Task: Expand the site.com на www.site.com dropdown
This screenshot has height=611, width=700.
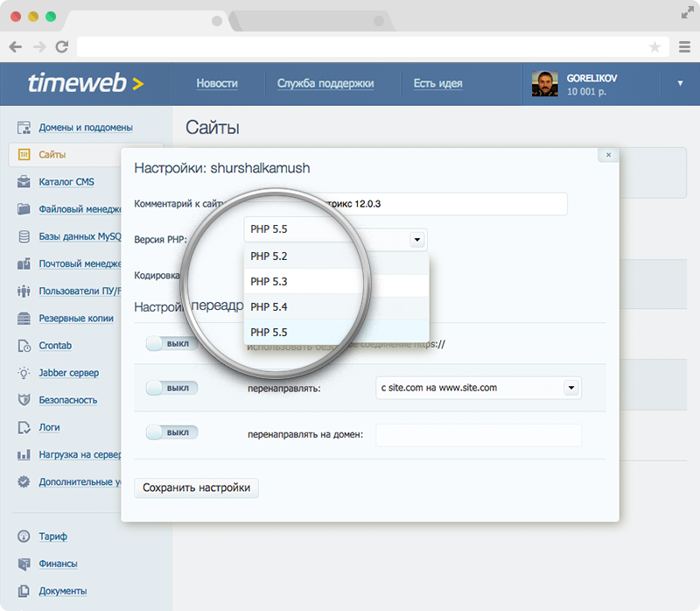Action: pos(571,387)
